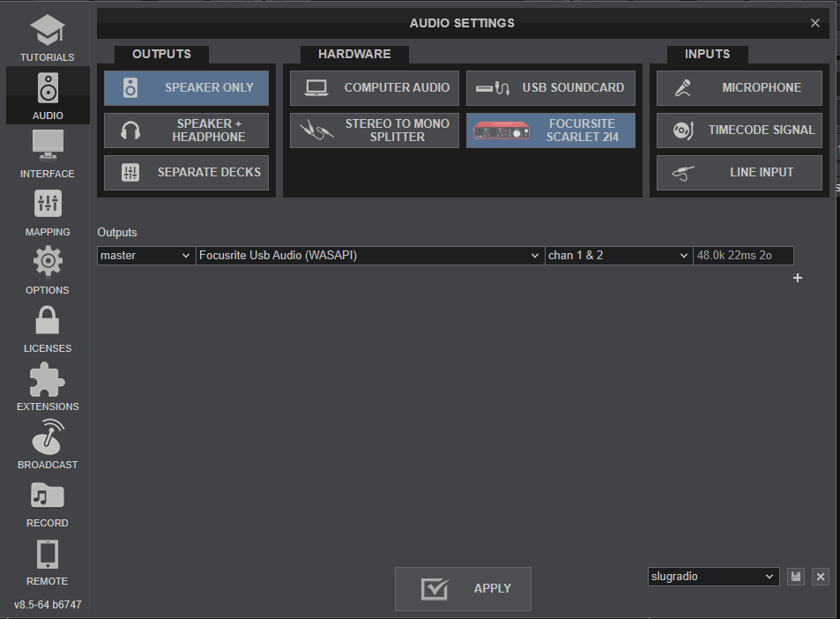840x619 pixels.
Task: Select the Audio settings section
Action: click(48, 95)
